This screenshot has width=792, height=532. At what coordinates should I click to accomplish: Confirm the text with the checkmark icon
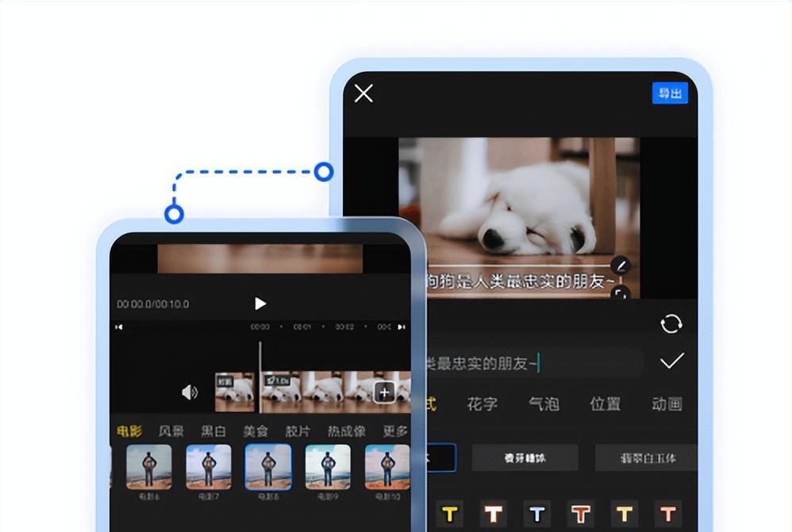tap(672, 361)
